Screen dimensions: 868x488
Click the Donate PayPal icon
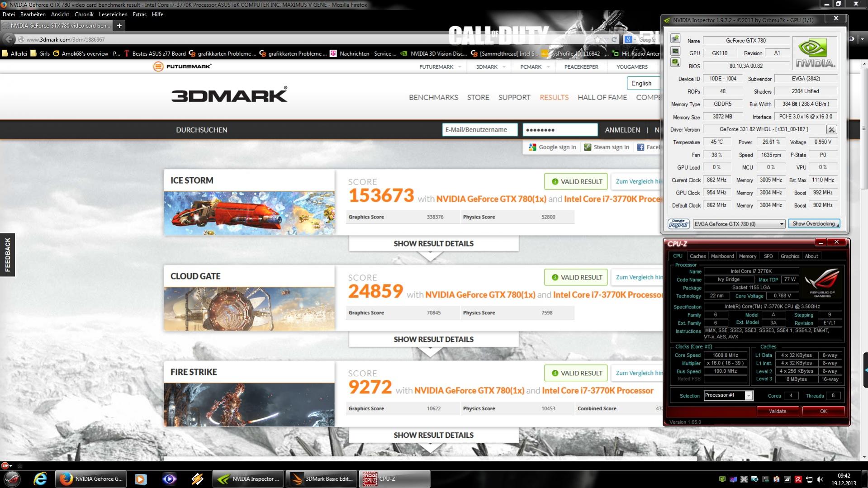678,224
